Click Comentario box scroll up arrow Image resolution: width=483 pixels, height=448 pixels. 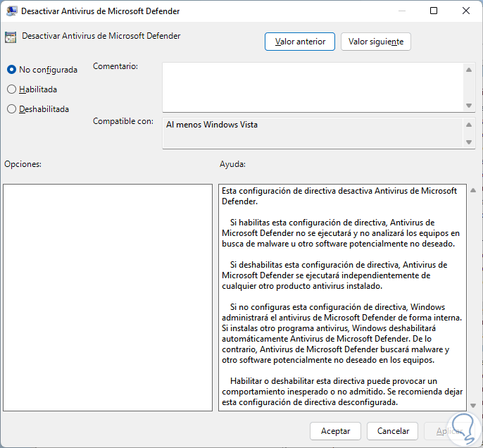pos(469,70)
